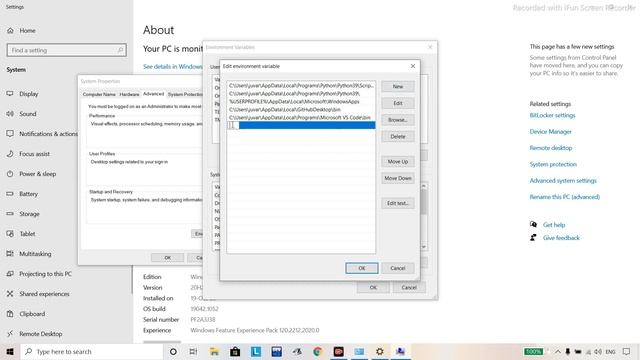The image size is (640, 360).
Task: Open Advanced system settings link
Action: pos(563,181)
